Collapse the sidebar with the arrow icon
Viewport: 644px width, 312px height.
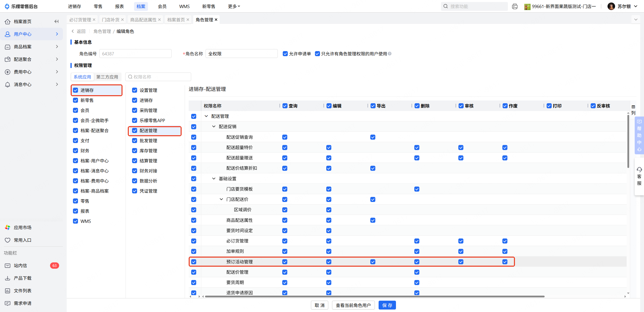pyautogui.click(x=57, y=21)
